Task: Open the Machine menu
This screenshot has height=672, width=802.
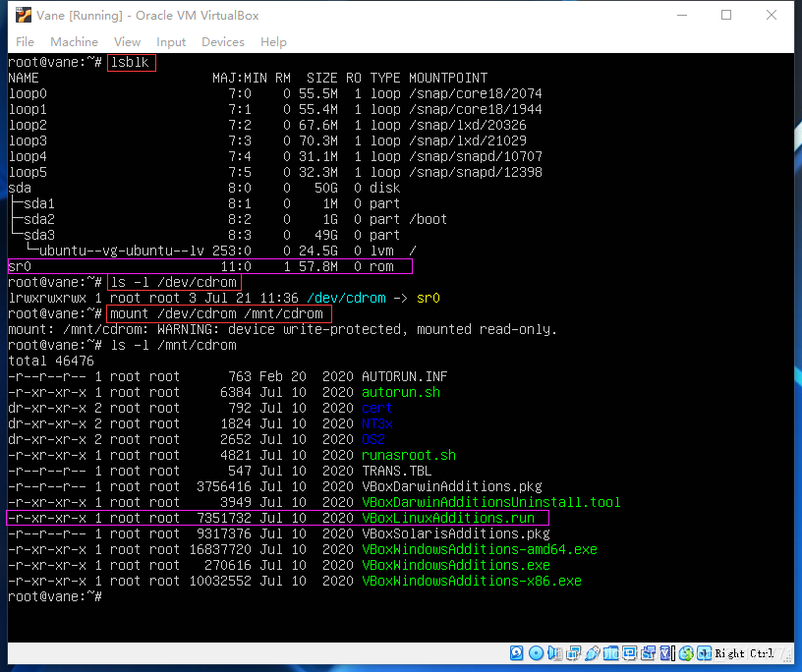Action: pyautogui.click(x=74, y=42)
